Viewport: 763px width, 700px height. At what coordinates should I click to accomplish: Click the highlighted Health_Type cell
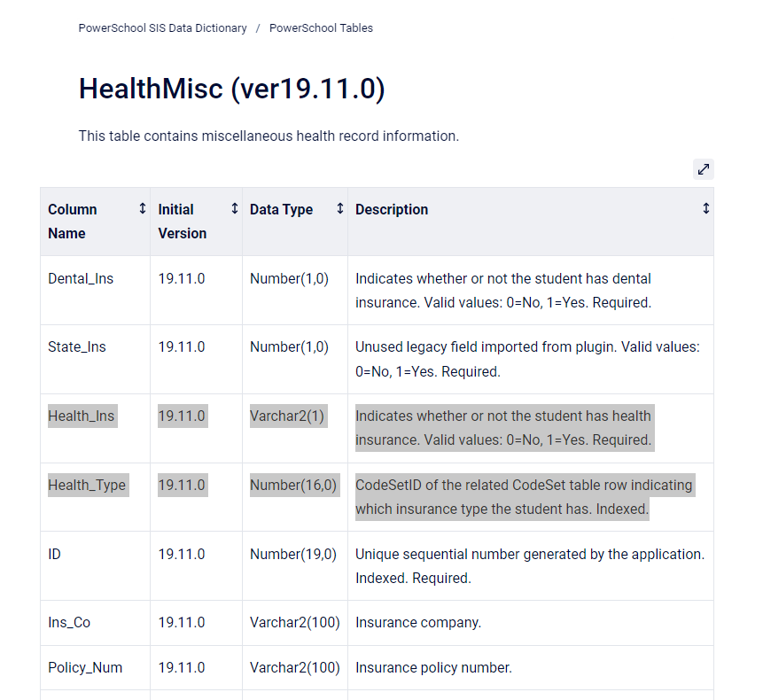click(x=87, y=486)
